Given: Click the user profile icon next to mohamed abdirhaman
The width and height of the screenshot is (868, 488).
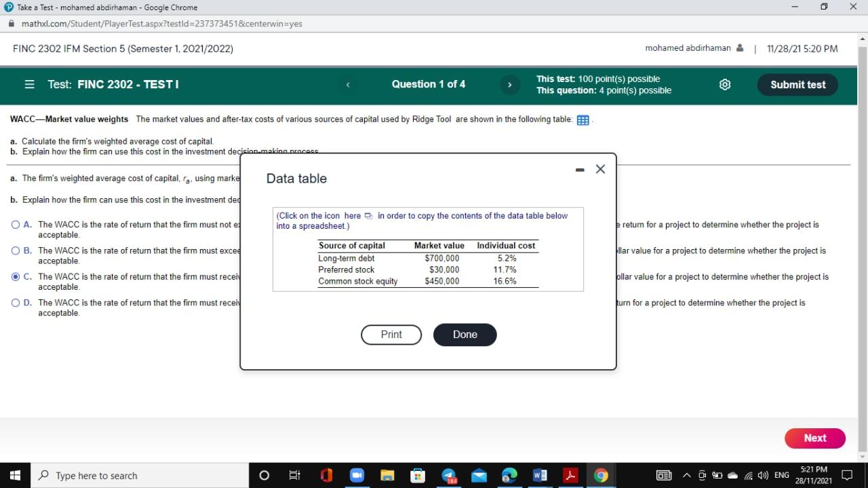Looking at the screenshot, I should tap(740, 48).
